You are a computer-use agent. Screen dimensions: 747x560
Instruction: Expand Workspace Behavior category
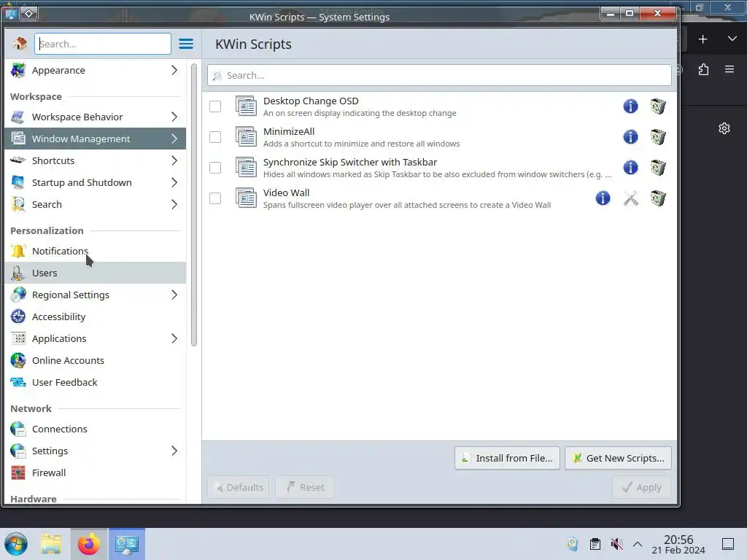coord(174,117)
